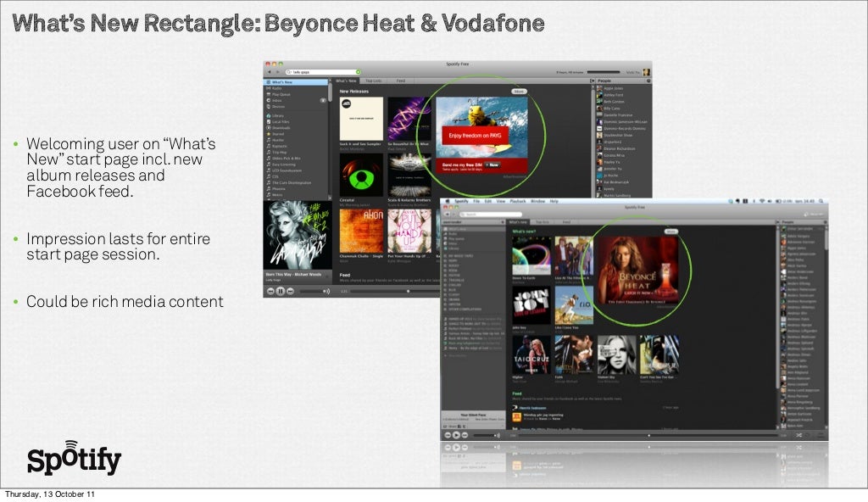Open 'Put Your Hands Up' album cover

click(x=409, y=231)
